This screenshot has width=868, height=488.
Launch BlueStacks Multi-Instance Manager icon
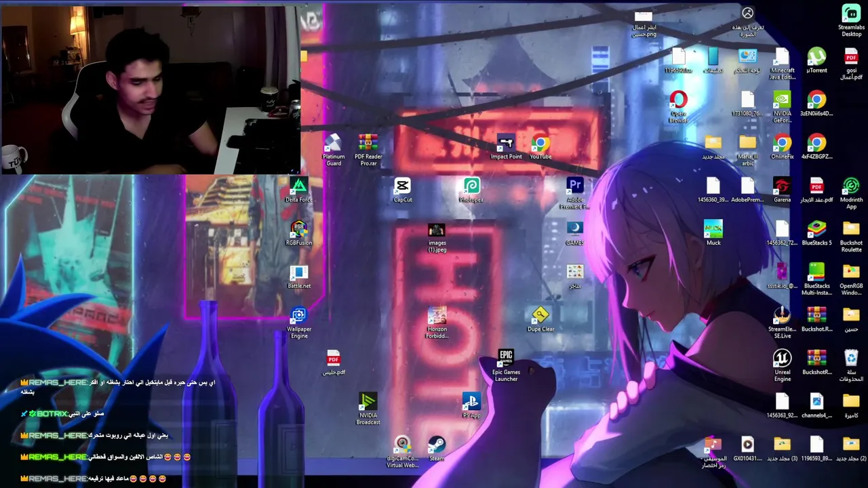click(816, 279)
